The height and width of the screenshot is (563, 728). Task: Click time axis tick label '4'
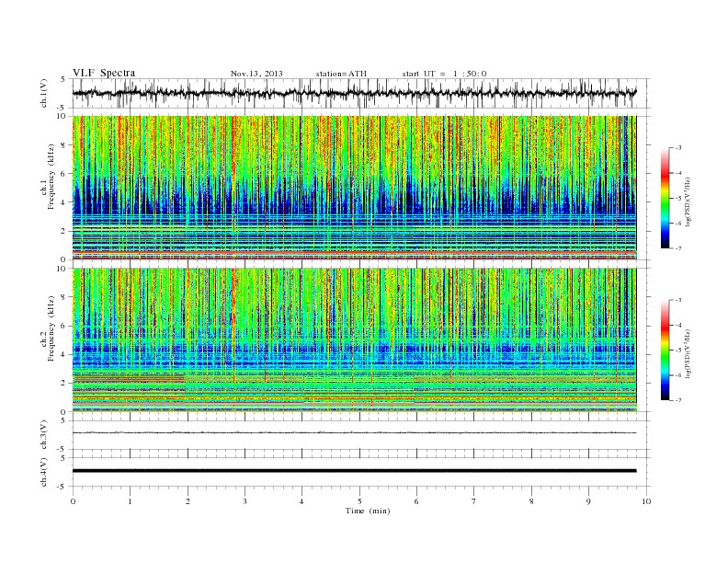(x=302, y=501)
